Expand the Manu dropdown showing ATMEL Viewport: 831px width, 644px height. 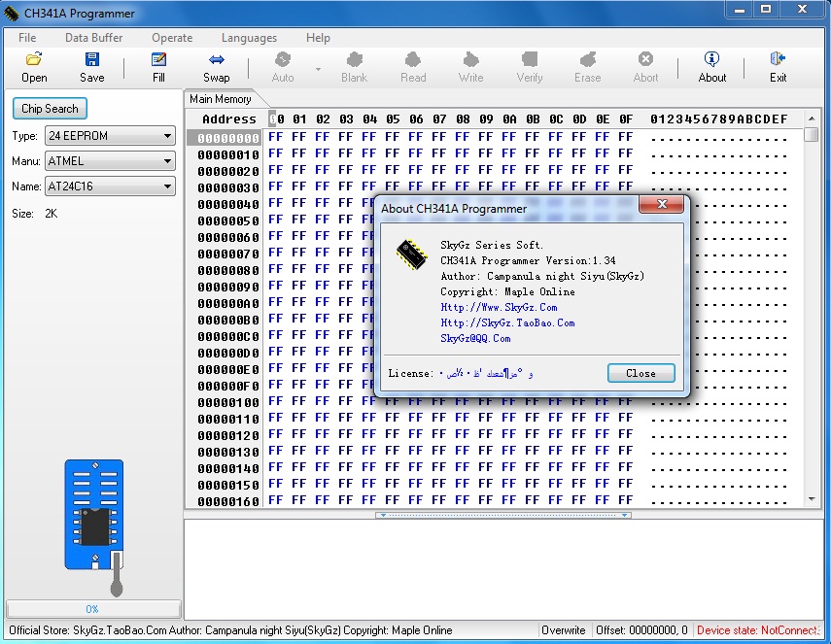tap(110, 161)
